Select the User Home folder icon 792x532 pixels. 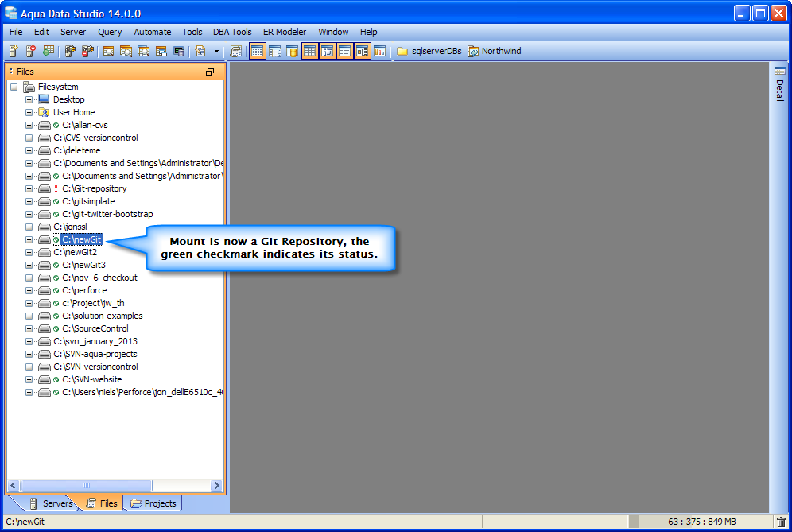[x=45, y=112]
